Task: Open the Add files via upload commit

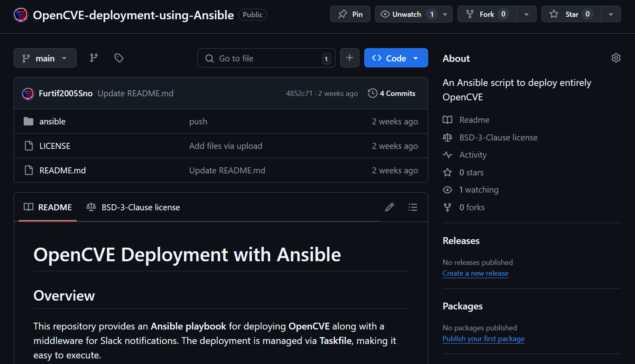Action: pyautogui.click(x=226, y=146)
